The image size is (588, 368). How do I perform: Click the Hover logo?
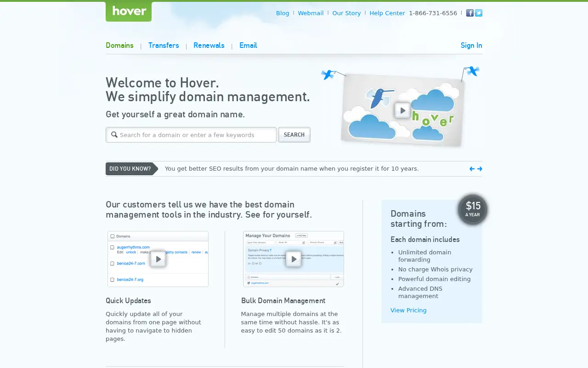(129, 11)
